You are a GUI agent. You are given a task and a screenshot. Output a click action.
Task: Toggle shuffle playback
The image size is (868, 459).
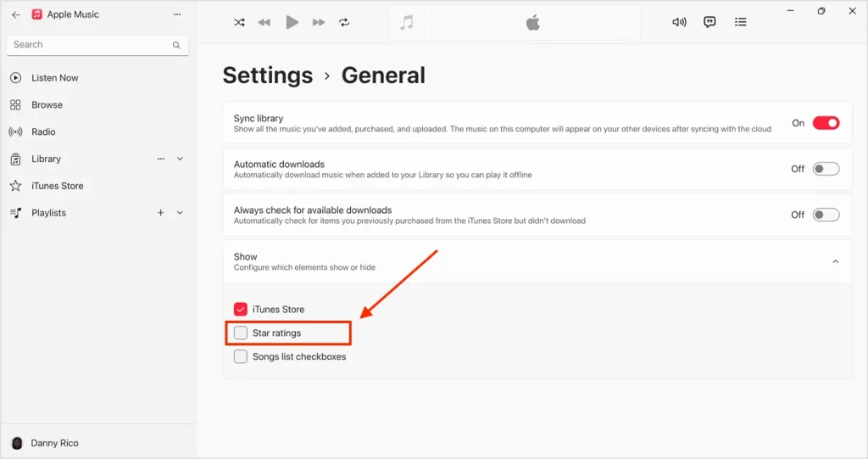tap(239, 22)
